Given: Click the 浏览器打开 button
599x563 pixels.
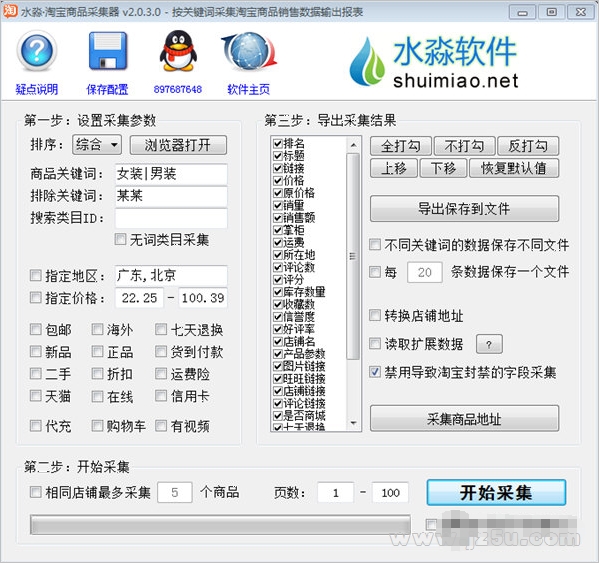Looking at the screenshot, I should (178, 145).
